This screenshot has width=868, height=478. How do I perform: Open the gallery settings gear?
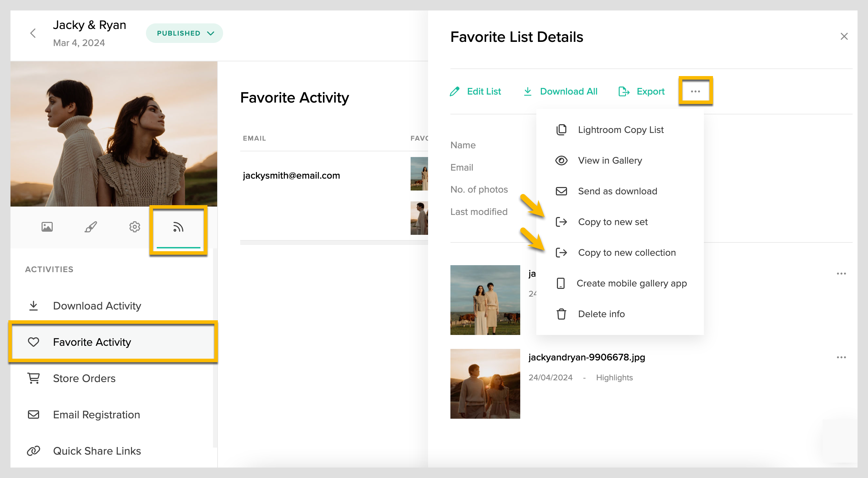(x=134, y=227)
